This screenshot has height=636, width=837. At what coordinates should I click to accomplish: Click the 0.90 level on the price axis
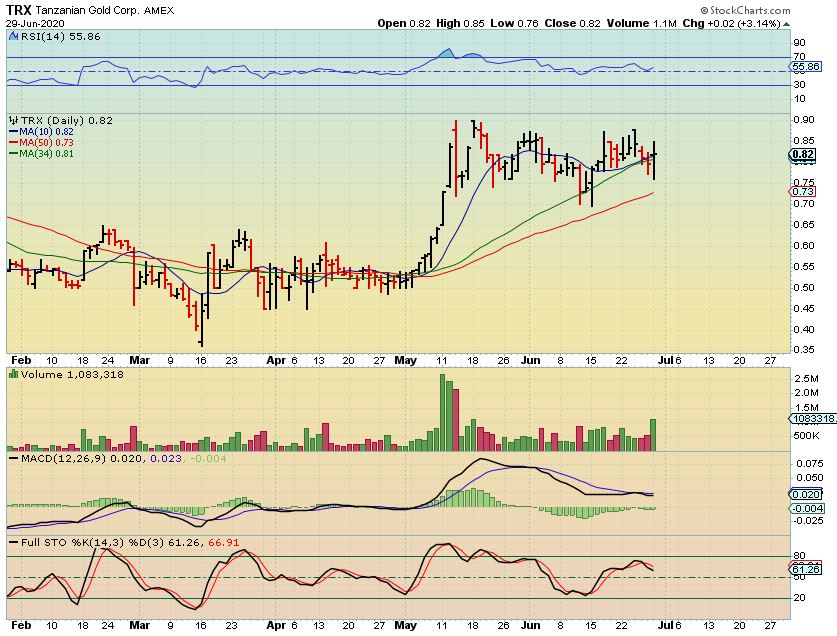(803, 120)
